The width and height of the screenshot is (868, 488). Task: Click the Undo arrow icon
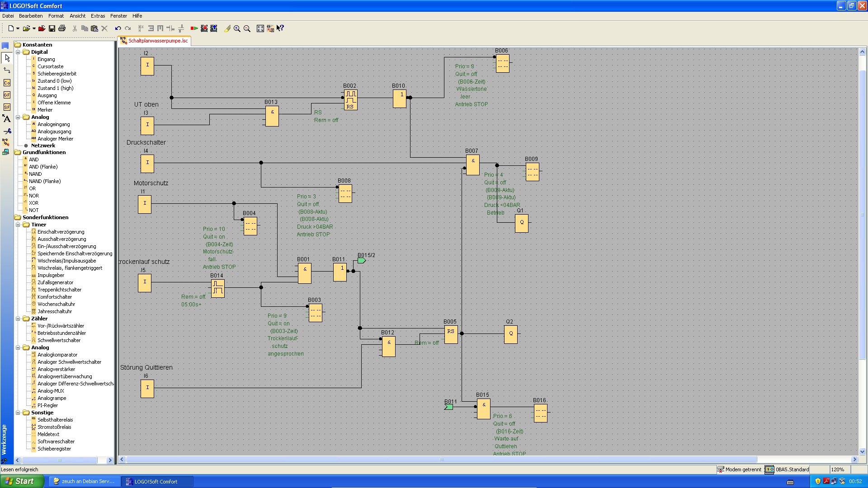[x=118, y=28]
